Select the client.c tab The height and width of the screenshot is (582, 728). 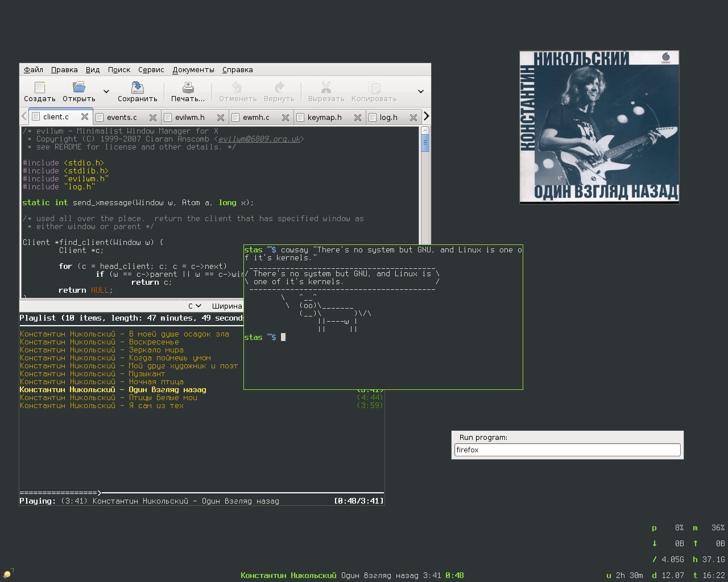pos(56,117)
